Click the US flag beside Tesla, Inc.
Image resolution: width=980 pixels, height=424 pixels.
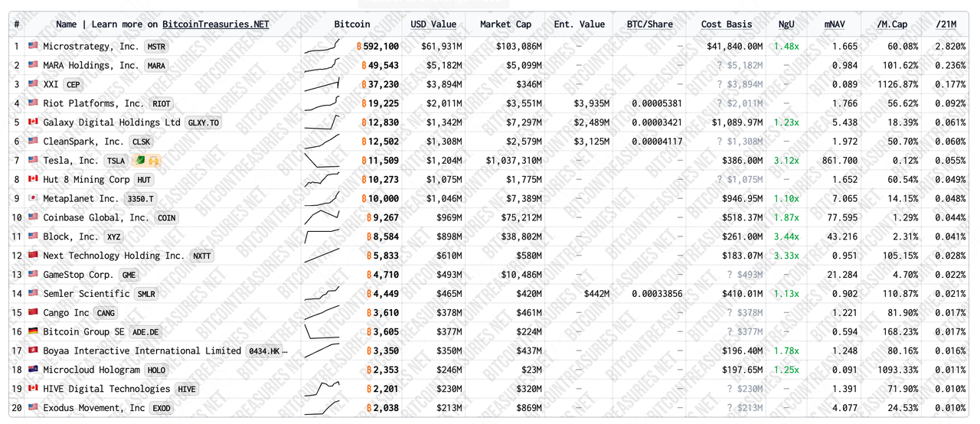point(33,161)
